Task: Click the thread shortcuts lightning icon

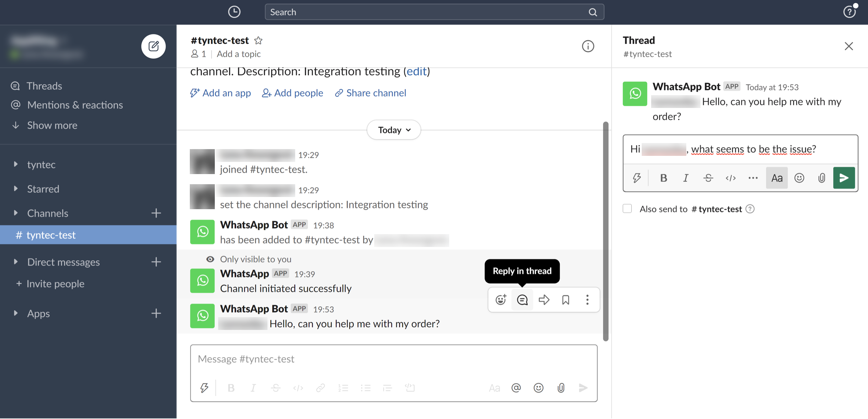Action: [x=637, y=178]
